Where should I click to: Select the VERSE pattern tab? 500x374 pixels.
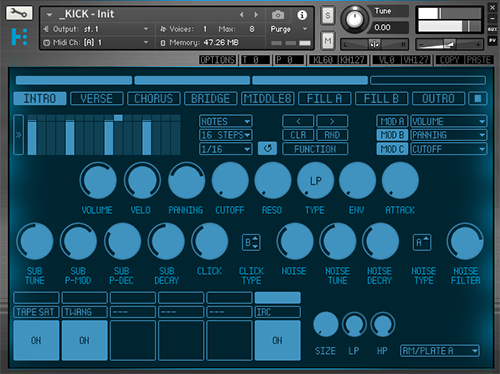click(97, 99)
